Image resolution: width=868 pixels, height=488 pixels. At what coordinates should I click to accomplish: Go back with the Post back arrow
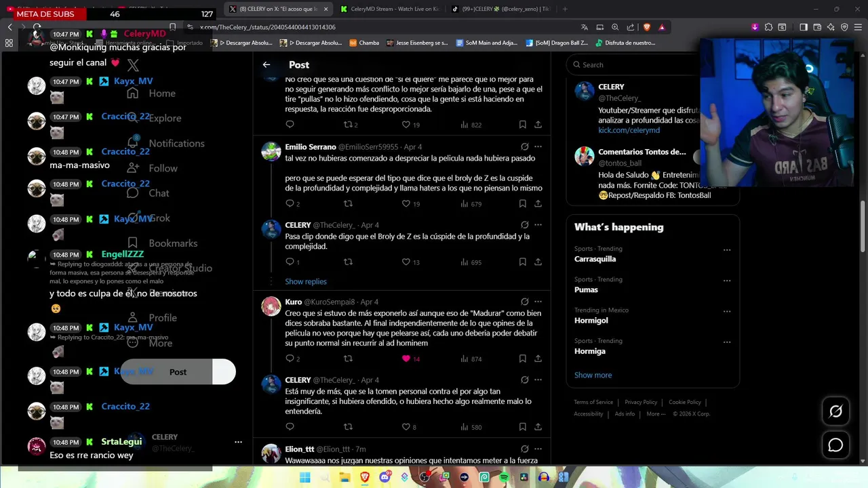click(267, 64)
